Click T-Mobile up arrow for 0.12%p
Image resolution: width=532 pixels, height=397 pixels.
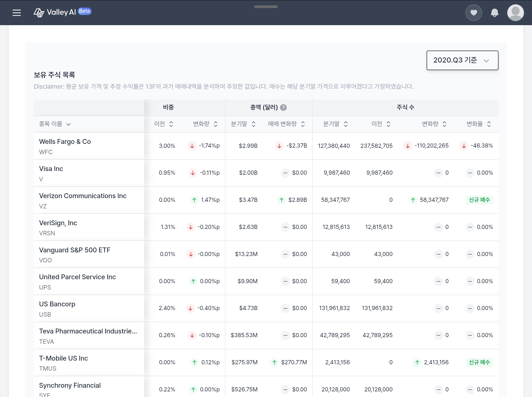point(195,363)
